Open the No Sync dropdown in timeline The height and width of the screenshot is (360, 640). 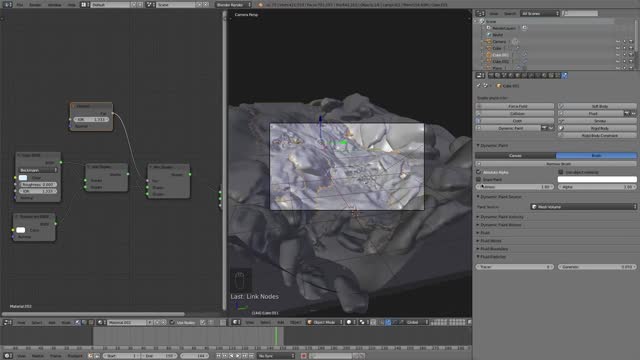(x=276, y=356)
